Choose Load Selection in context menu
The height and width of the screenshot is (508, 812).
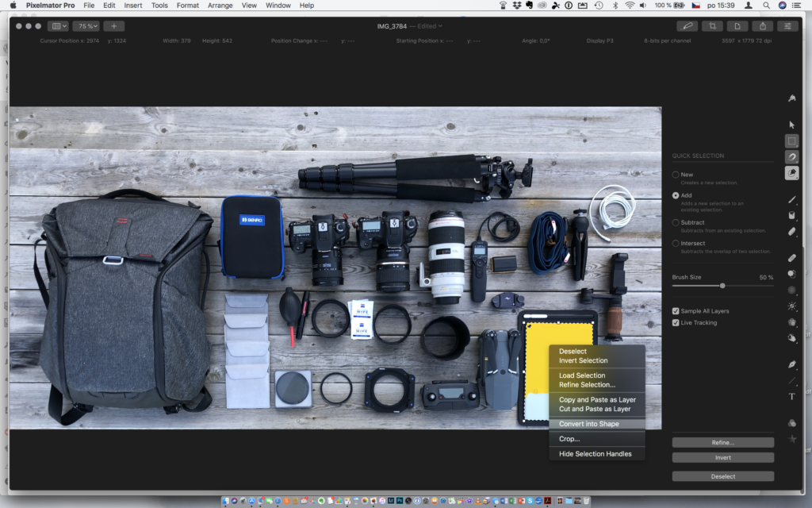597,375
